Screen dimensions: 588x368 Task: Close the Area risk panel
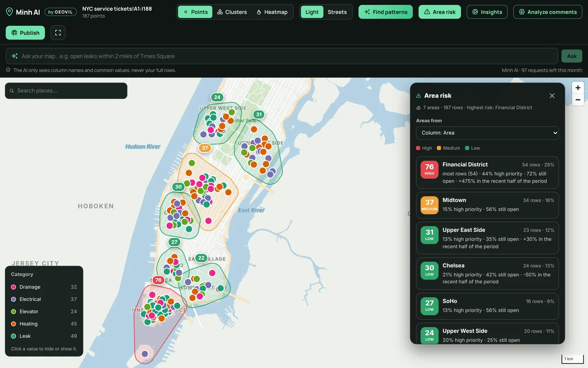tap(552, 96)
